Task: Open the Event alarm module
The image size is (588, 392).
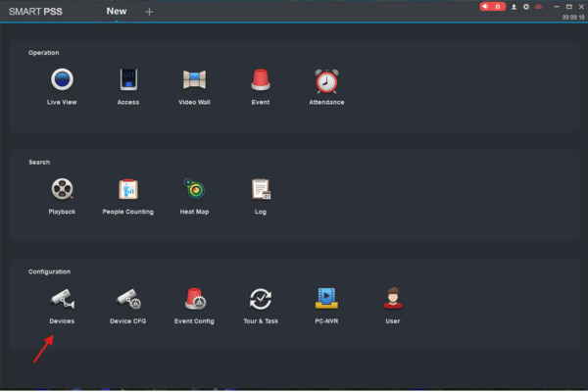Action: [x=261, y=86]
